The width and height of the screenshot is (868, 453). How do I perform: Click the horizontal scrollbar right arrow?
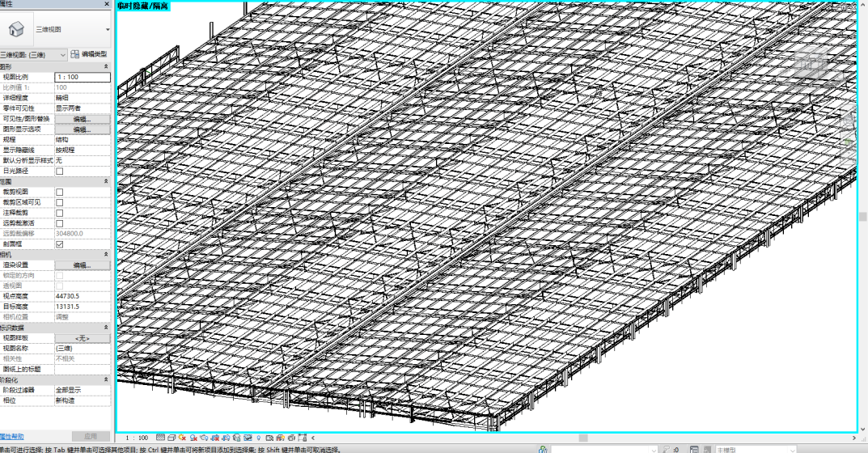click(x=855, y=438)
